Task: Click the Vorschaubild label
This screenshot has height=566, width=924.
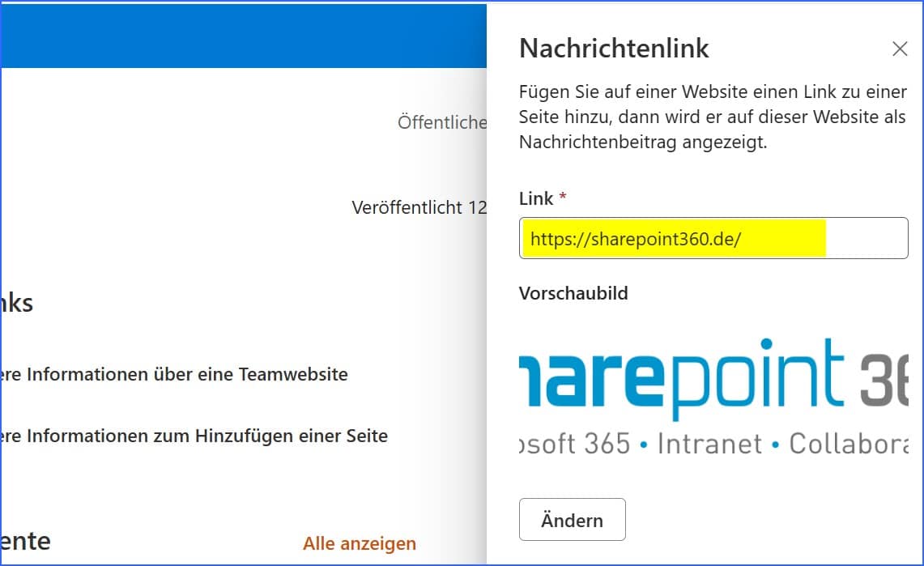Action: pyautogui.click(x=573, y=293)
